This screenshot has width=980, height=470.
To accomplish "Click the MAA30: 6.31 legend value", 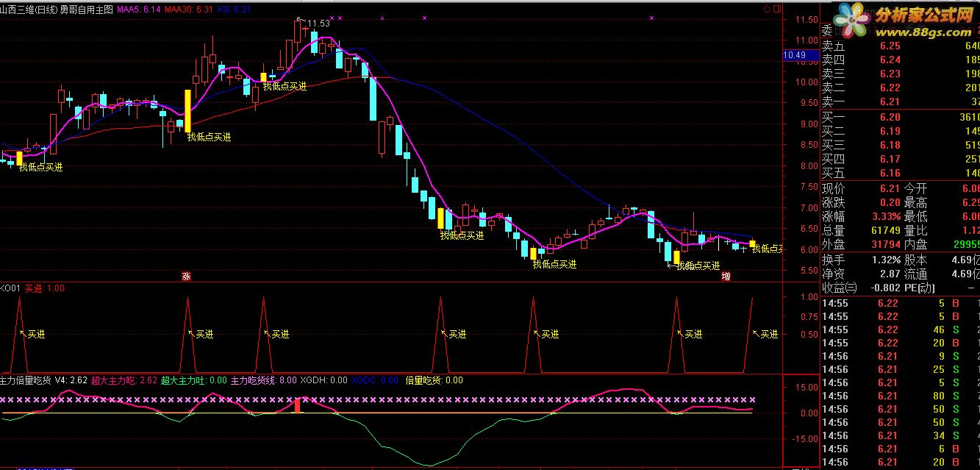I will (189, 10).
